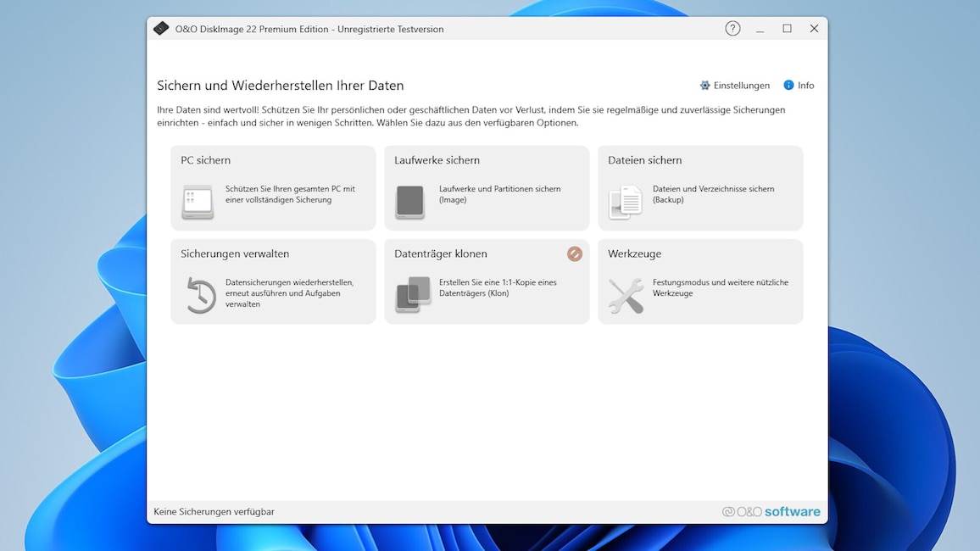Click the blue Info circle icon
980x551 pixels.
pyautogui.click(x=788, y=85)
